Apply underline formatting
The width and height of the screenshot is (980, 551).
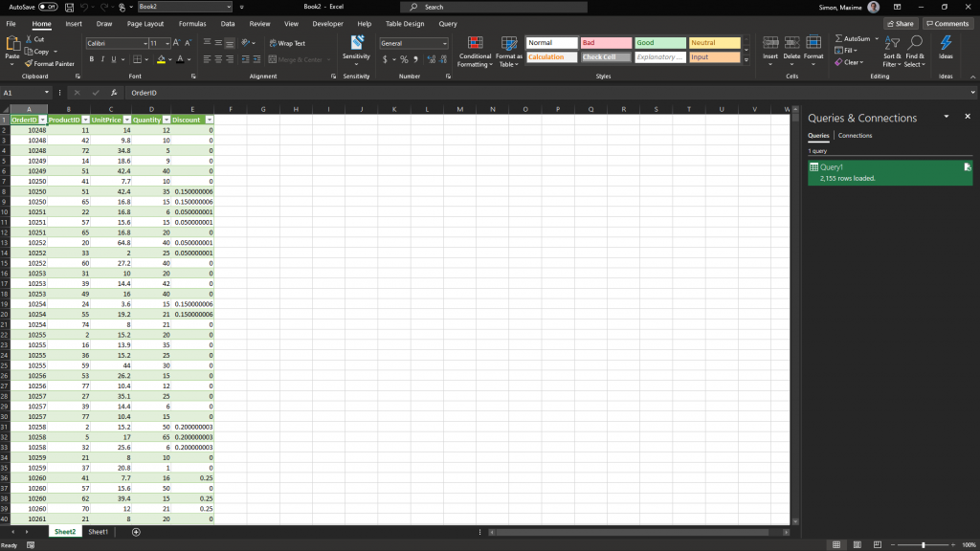pyautogui.click(x=113, y=59)
